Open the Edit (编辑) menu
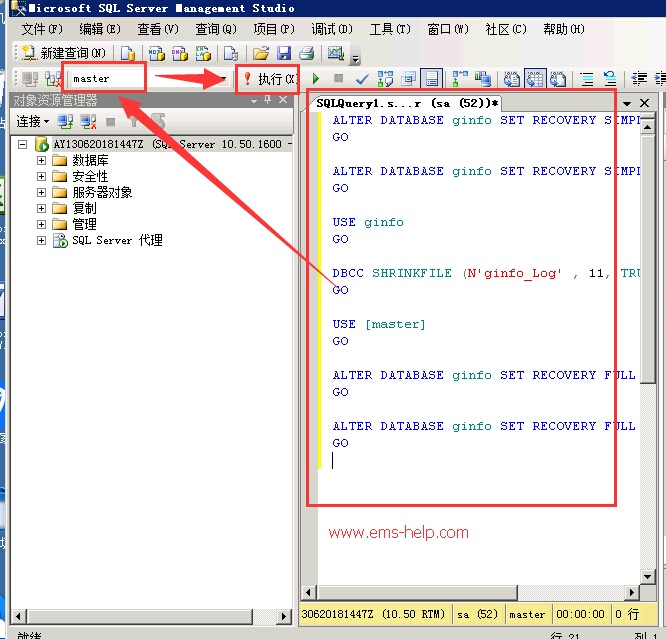Screen dimensions: 666x639 point(100,29)
